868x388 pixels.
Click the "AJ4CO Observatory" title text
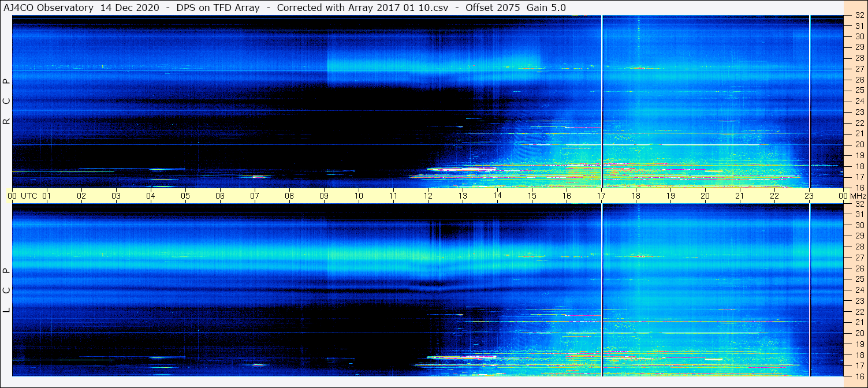coord(48,8)
